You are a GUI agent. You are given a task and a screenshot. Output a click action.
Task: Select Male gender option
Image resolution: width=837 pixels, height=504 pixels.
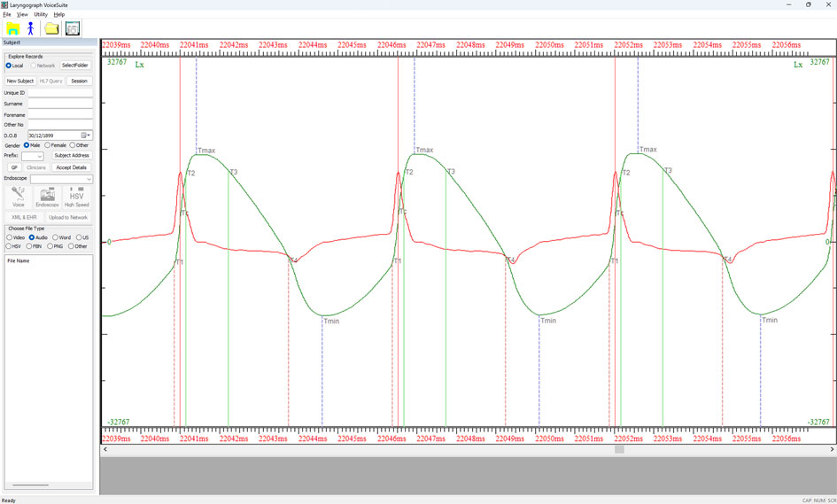point(27,145)
